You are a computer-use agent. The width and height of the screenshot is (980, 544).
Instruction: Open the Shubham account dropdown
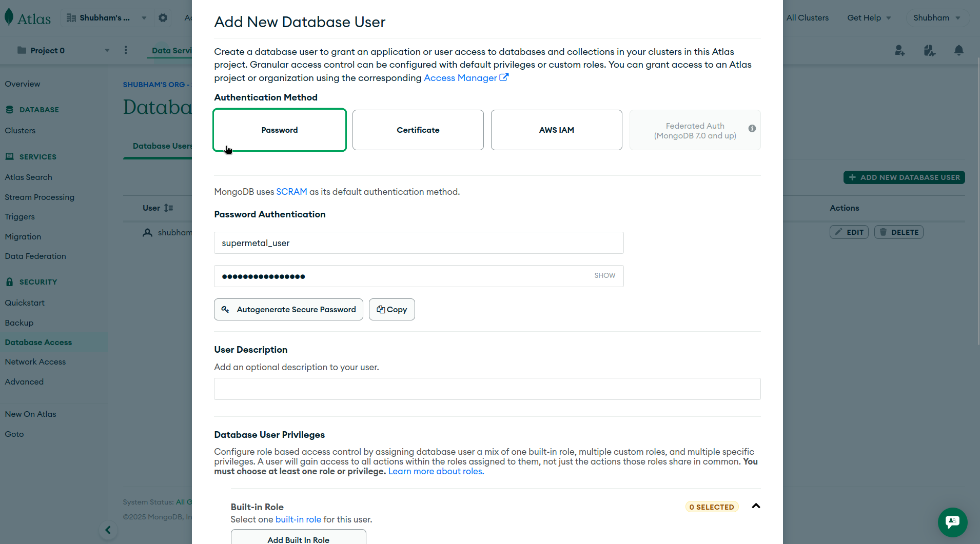point(937,17)
